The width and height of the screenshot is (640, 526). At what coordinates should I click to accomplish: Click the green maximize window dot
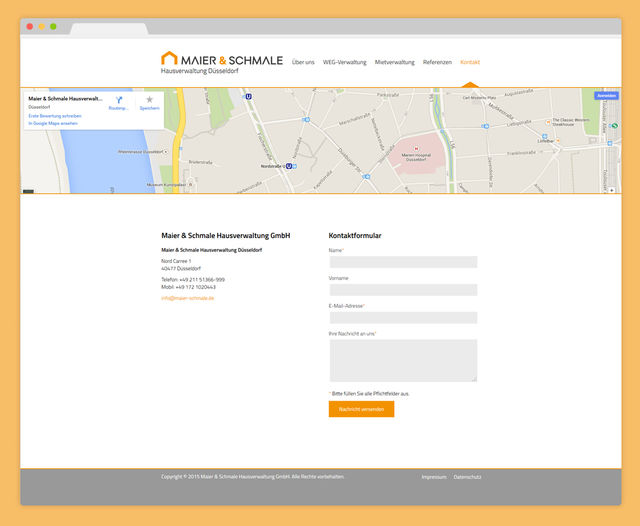click(53, 26)
